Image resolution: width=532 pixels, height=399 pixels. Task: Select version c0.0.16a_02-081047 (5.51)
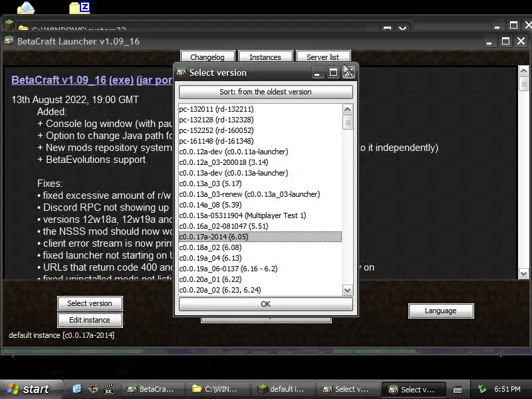[260, 226]
